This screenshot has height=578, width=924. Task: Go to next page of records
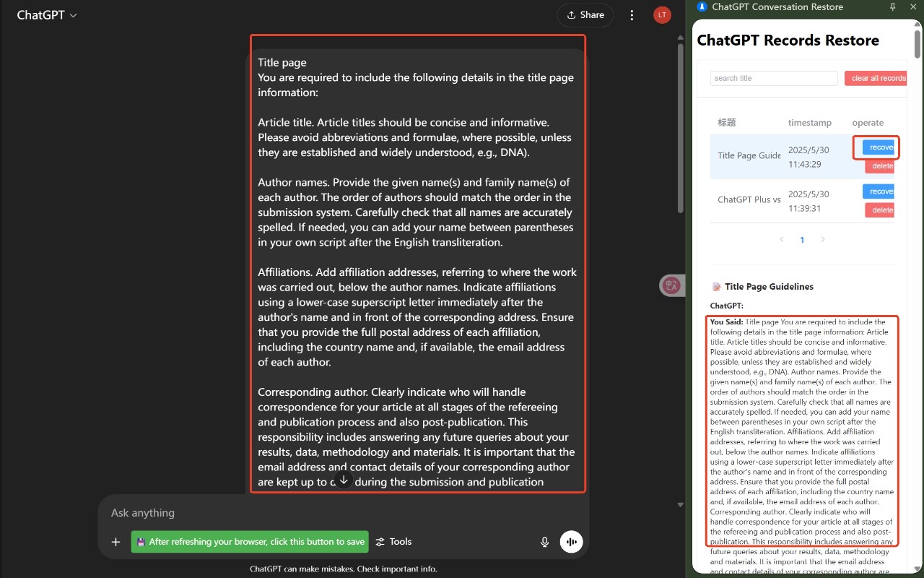[822, 240]
